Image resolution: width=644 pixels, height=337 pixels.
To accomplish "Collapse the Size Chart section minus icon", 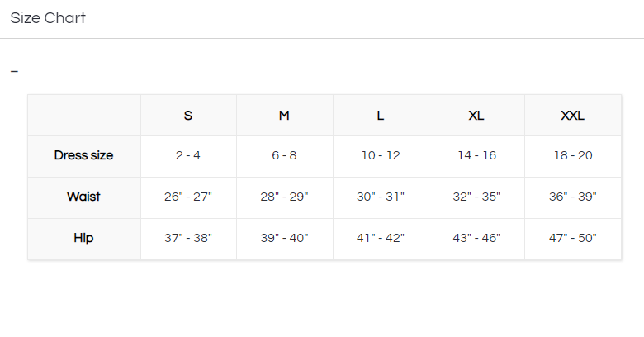I will click(x=14, y=72).
